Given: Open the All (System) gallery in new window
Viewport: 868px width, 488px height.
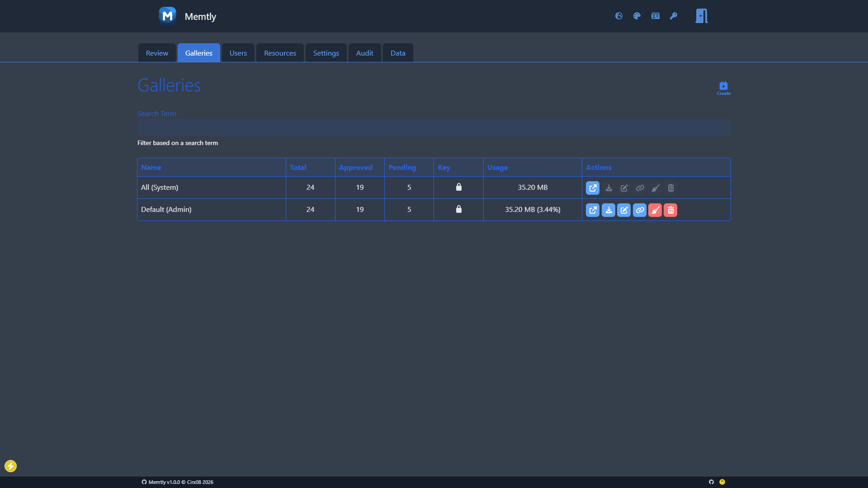Looking at the screenshot, I should pyautogui.click(x=593, y=188).
